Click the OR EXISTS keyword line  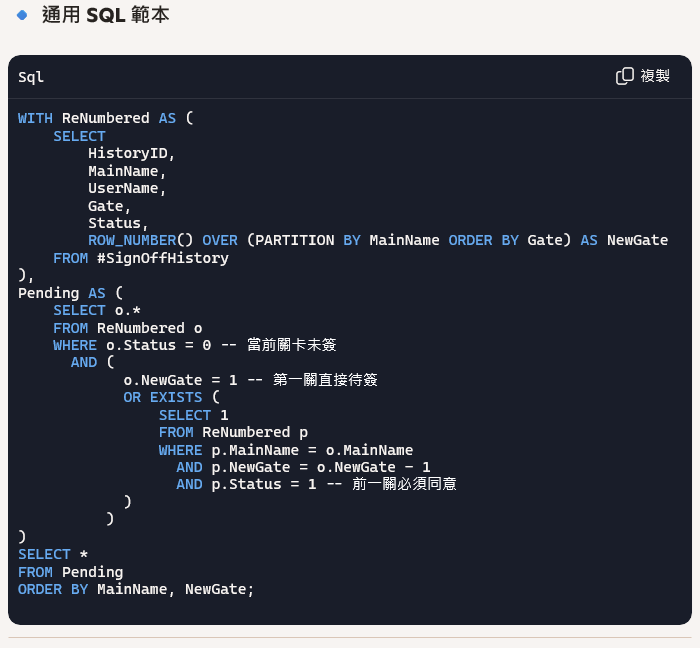[163, 397]
